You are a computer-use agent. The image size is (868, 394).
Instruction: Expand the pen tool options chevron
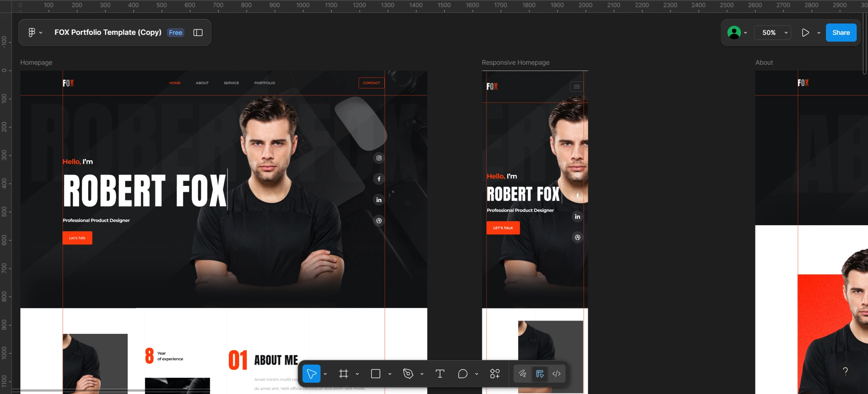click(x=422, y=374)
